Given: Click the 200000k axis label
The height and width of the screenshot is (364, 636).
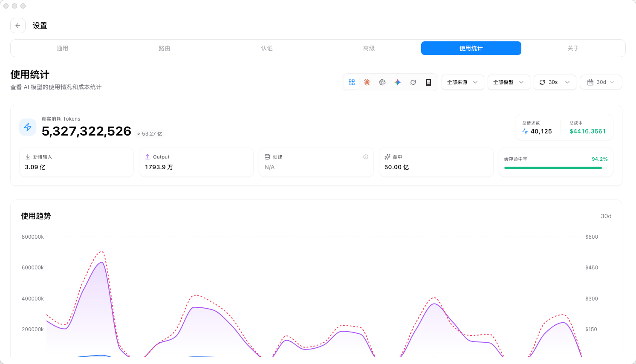Looking at the screenshot, I should tap(33, 329).
